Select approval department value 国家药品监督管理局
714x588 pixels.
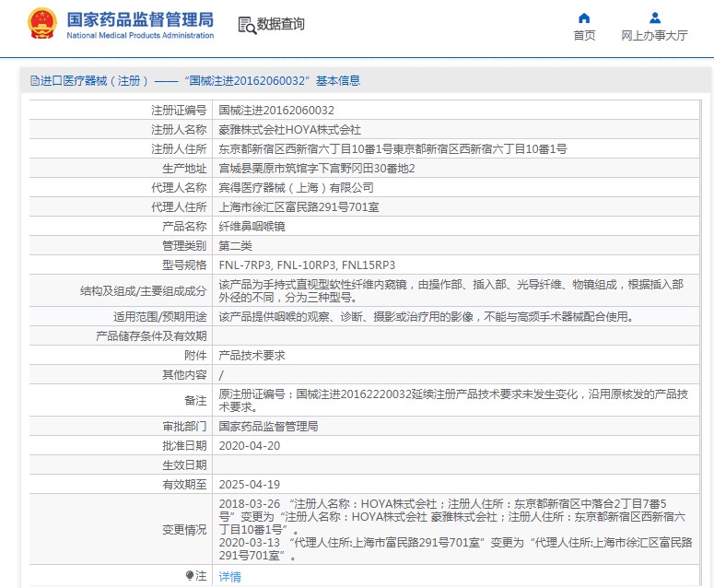(x=268, y=427)
